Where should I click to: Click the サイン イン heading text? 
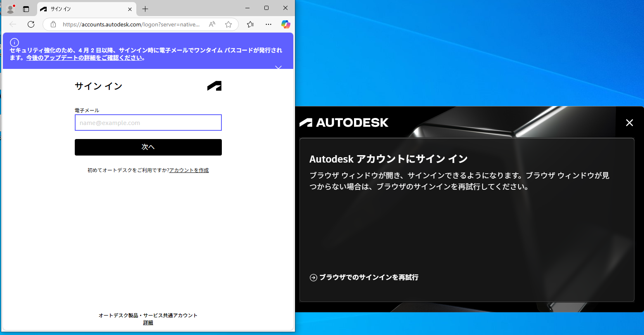tap(99, 86)
